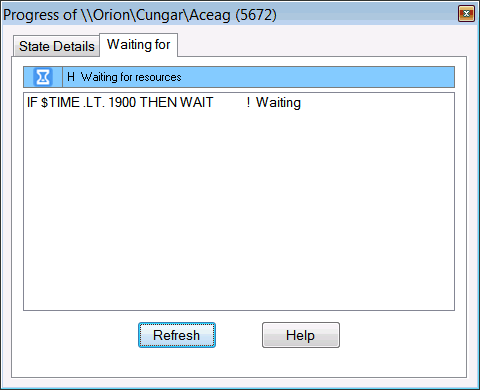The image size is (480, 390).
Task: Close the Progress dialog window
Action: pos(466,14)
